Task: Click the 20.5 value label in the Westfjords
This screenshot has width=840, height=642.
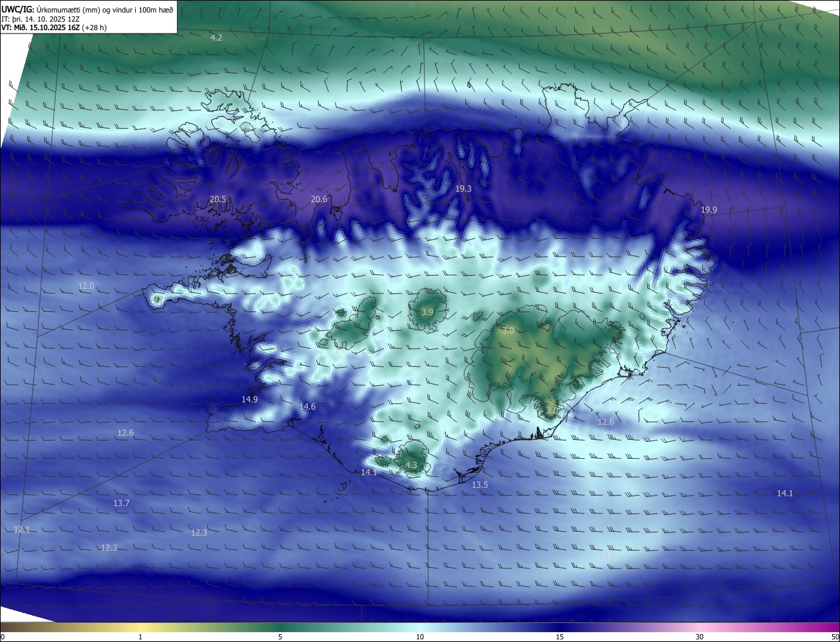Action: (x=218, y=199)
